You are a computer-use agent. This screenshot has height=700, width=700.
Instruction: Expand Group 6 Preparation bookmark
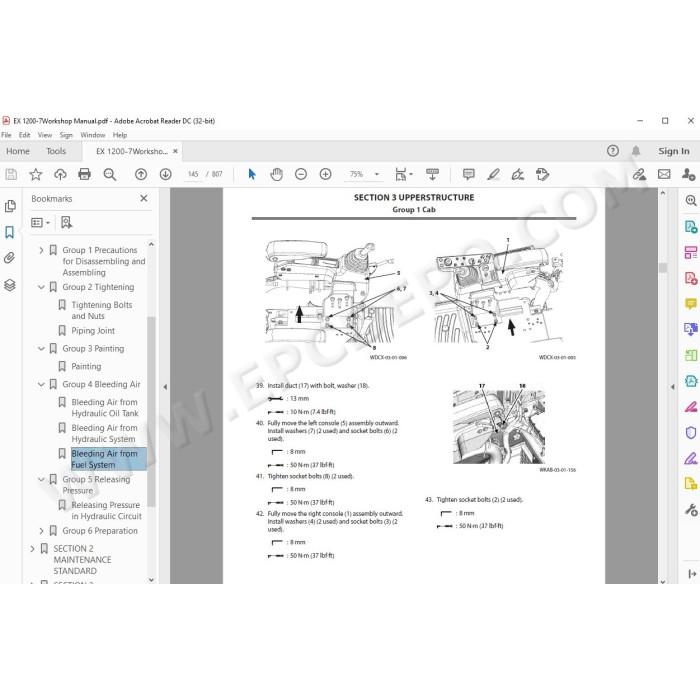point(41,531)
